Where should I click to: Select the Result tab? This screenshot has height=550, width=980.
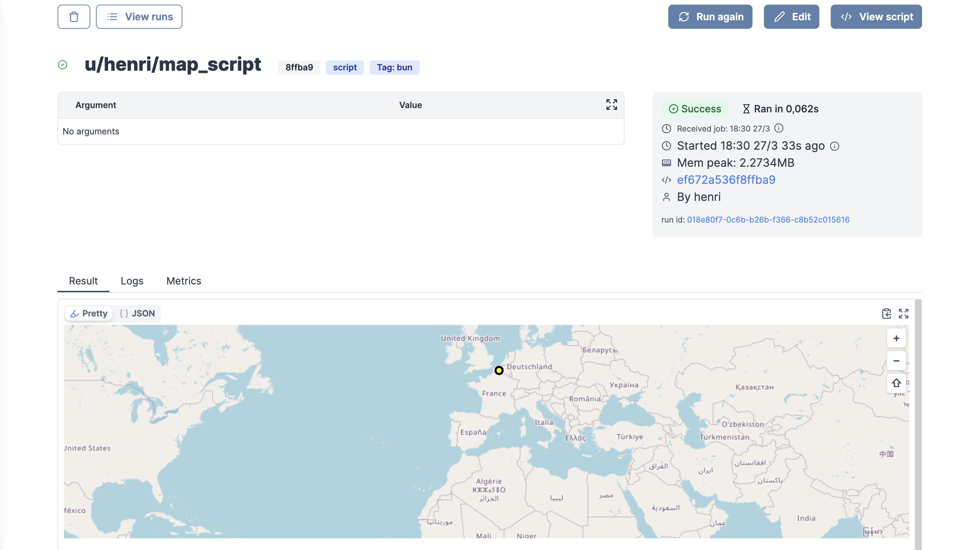(x=83, y=281)
